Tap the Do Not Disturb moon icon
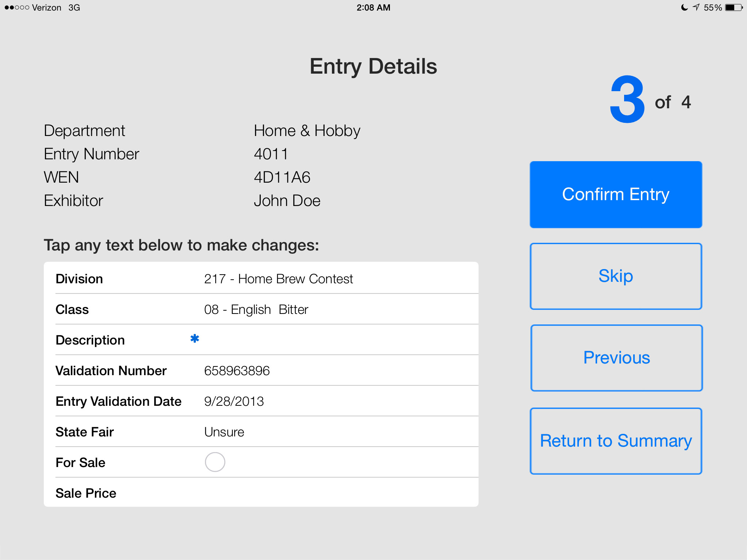Viewport: 747px width, 560px height. click(x=684, y=7)
